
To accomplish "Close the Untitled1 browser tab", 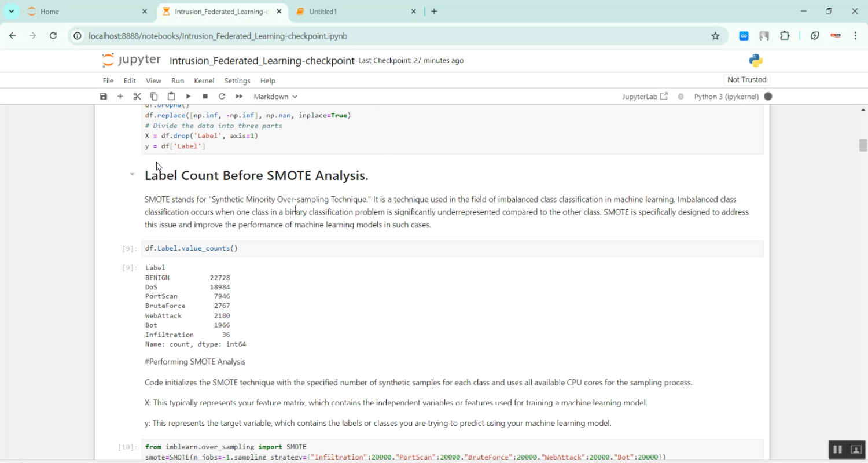I will point(414,12).
